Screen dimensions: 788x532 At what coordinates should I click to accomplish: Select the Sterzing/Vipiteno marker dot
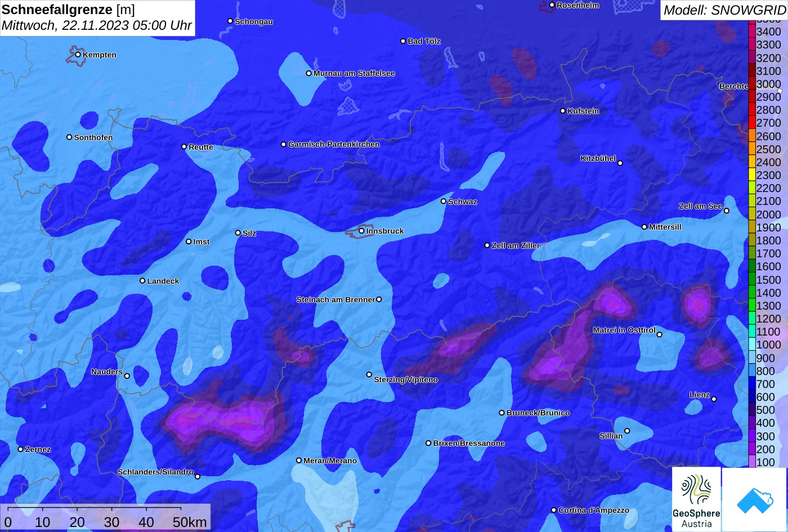369,374
